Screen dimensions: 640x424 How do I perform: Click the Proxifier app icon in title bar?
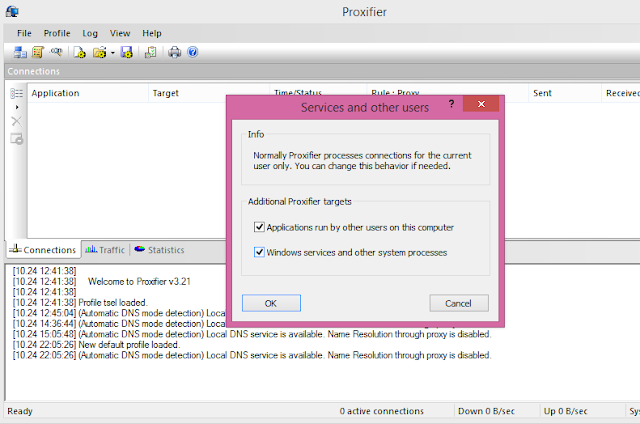coord(12,11)
